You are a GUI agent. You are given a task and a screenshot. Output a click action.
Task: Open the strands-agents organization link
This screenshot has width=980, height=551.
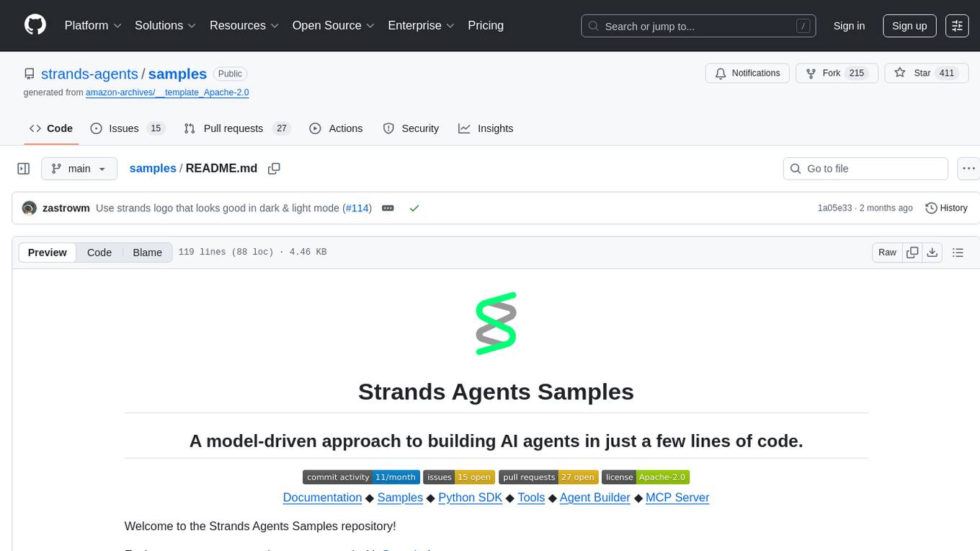click(89, 74)
